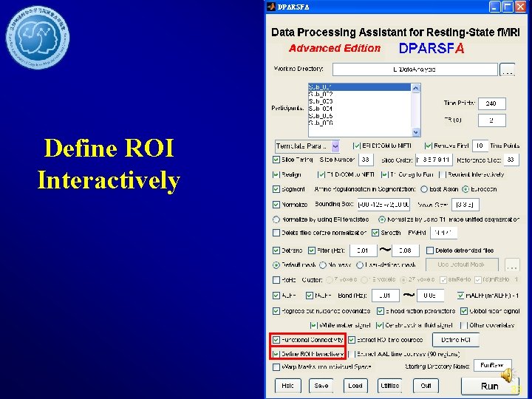Toggle the Smooth checkbox

pyautogui.click(x=375, y=233)
